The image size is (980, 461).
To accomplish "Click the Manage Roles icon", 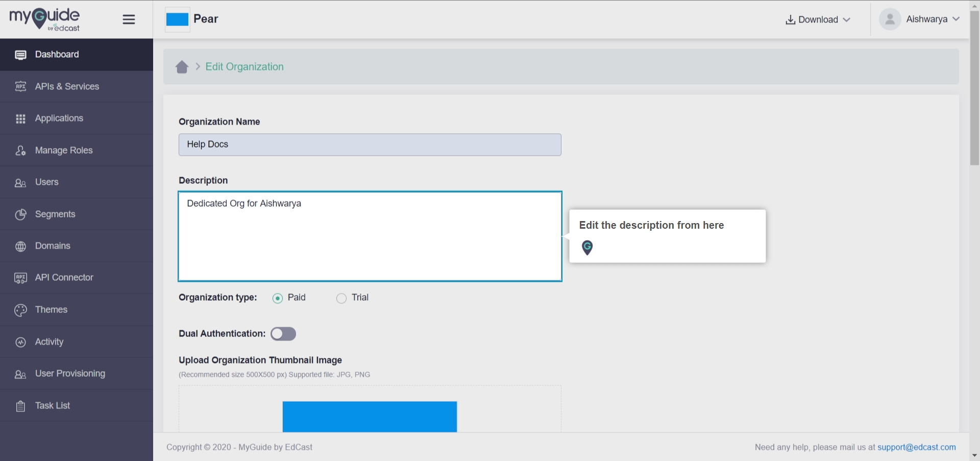I will (x=20, y=151).
